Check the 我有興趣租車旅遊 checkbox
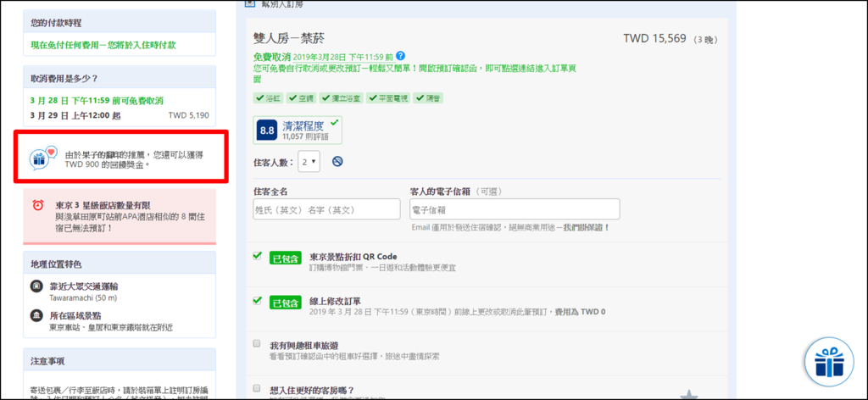This screenshot has width=868, height=400. pos(257,343)
